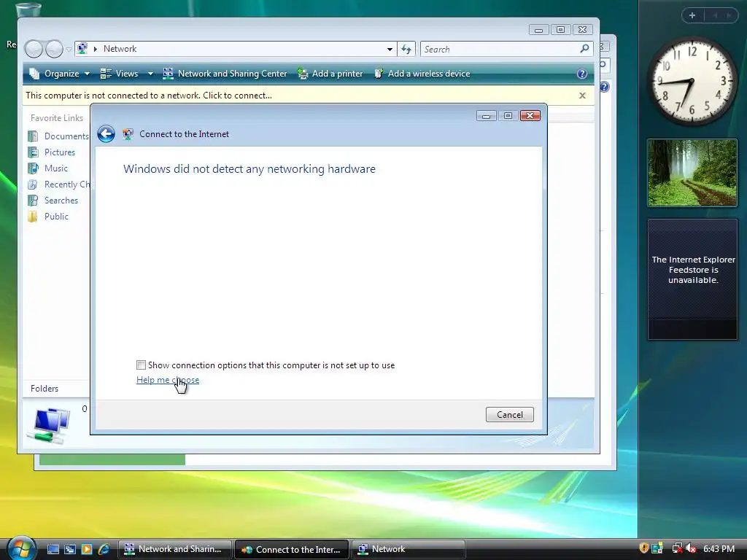Click the network icon in address bar
Viewport: 747px width, 560px height.
coord(83,49)
